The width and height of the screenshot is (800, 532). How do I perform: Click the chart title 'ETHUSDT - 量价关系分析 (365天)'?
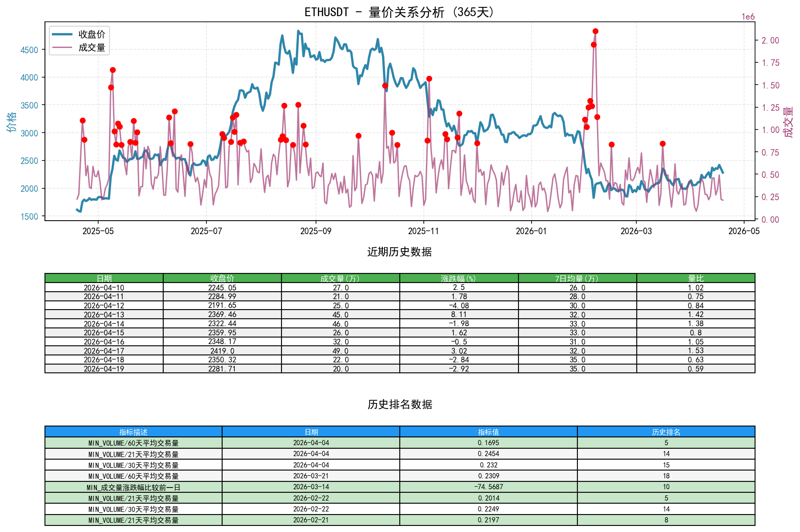coord(399,12)
